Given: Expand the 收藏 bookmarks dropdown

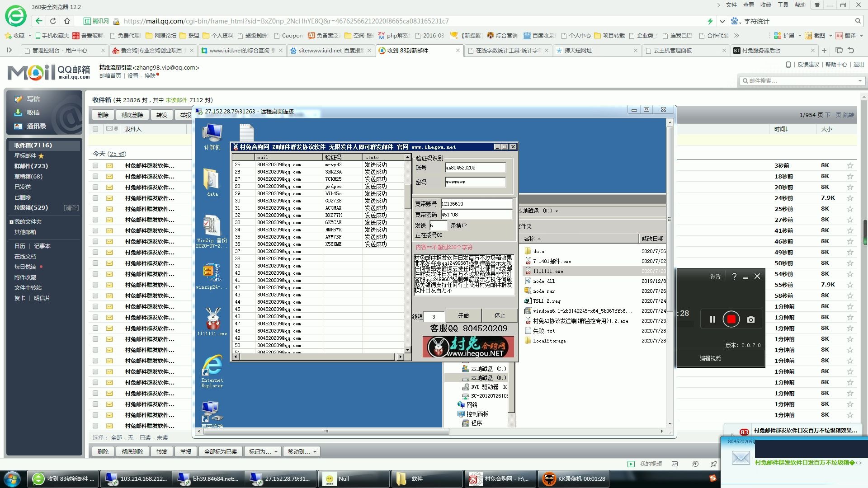Looking at the screenshot, I should point(30,35).
